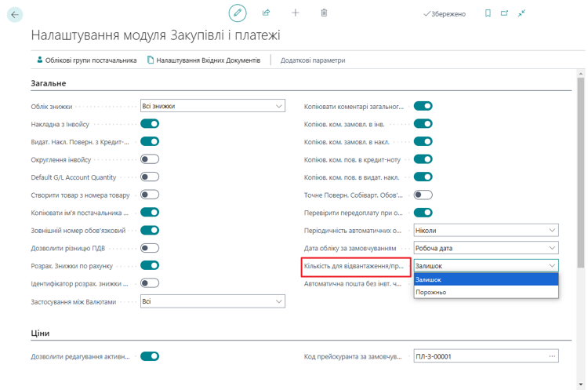Image resolution: width=588 pixels, height=390 pixels.
Task: Click the bookmark icon
Action: [x=488, y=13]
